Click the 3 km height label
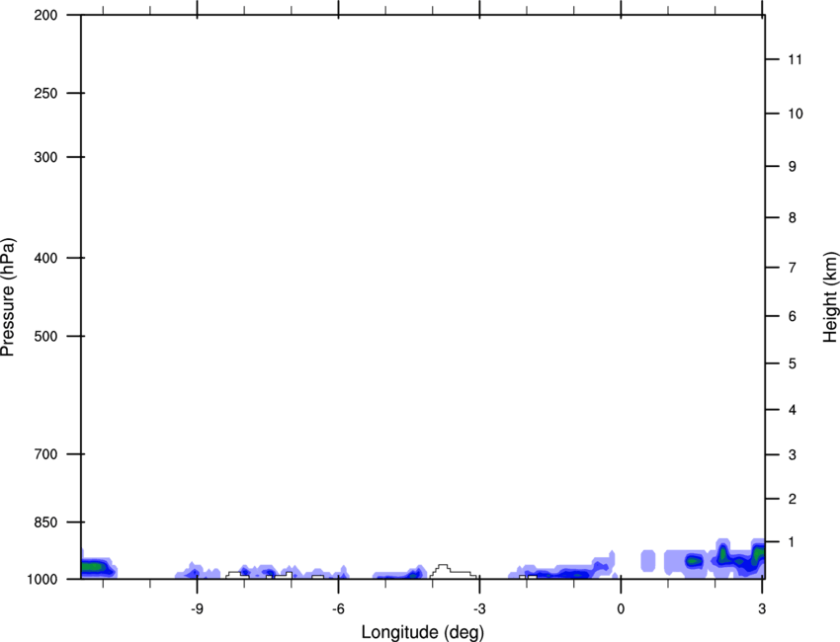840x642 pixels. point(792,455)
